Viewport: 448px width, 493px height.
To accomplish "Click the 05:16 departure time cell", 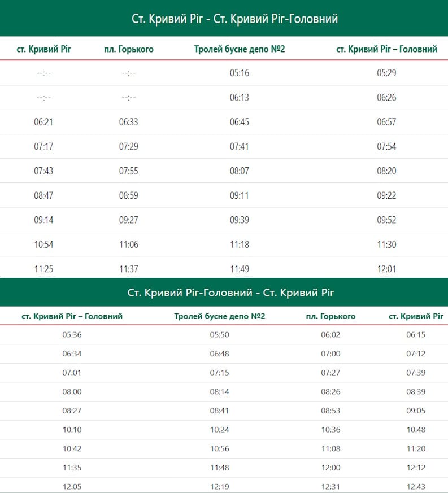I will tap(239, 73).
